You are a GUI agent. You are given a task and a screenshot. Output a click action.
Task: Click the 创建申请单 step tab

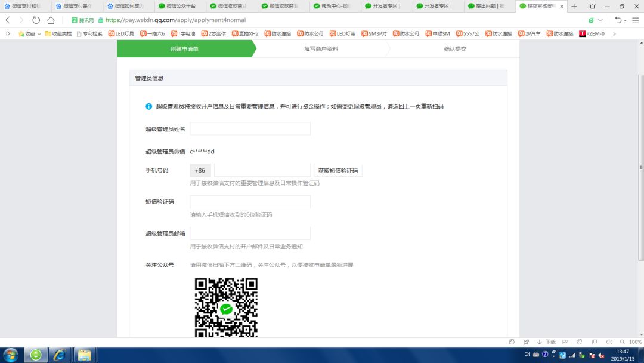tap(184, 49)
